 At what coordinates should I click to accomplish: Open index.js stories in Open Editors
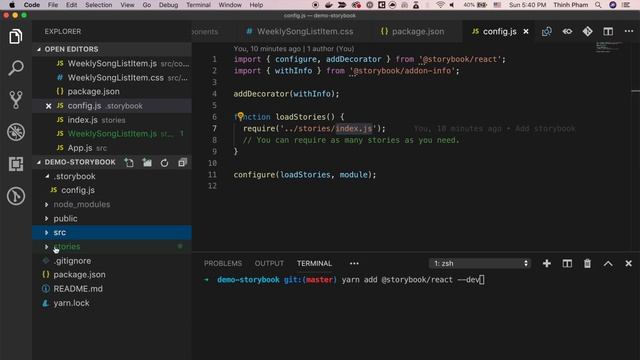pos(112,120)
